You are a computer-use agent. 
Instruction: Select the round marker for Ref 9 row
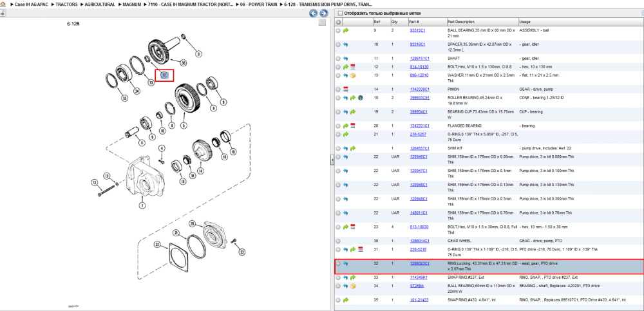[x=338, y=30]
